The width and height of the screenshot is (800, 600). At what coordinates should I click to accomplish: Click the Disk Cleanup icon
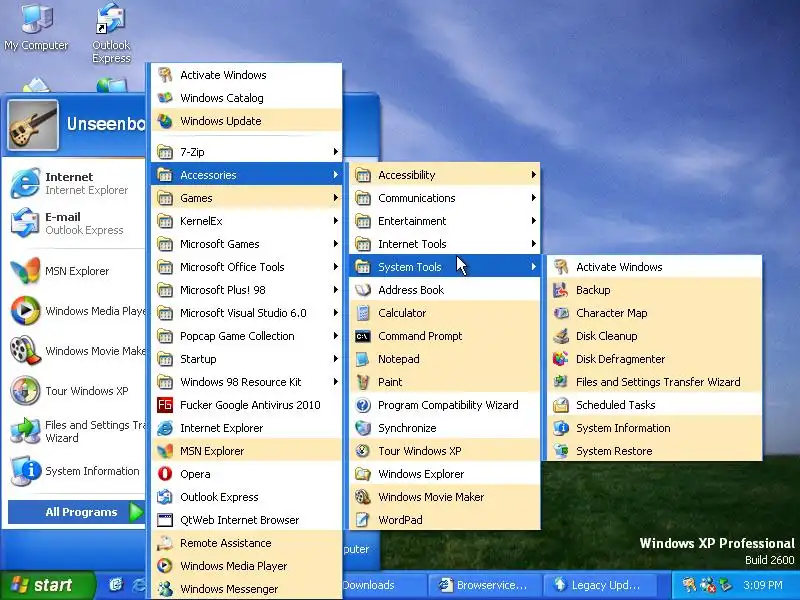[561, 336]
